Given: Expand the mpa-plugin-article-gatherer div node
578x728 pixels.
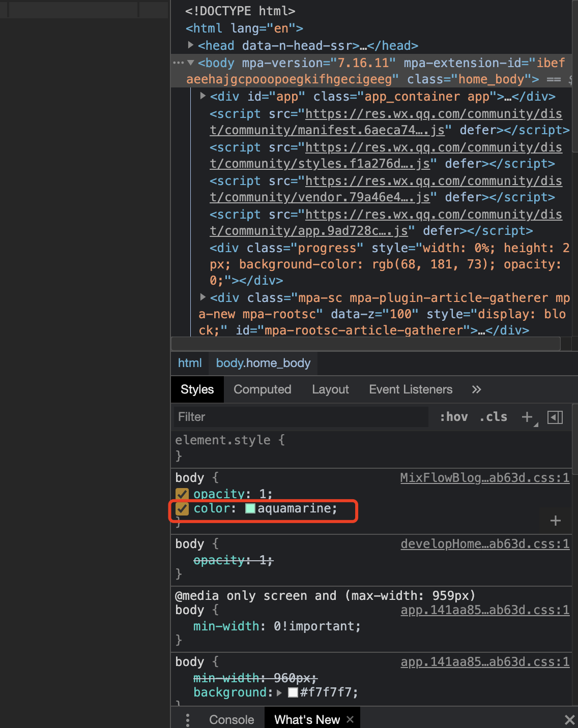Looking at the screenshot, I should pos(203,297).
